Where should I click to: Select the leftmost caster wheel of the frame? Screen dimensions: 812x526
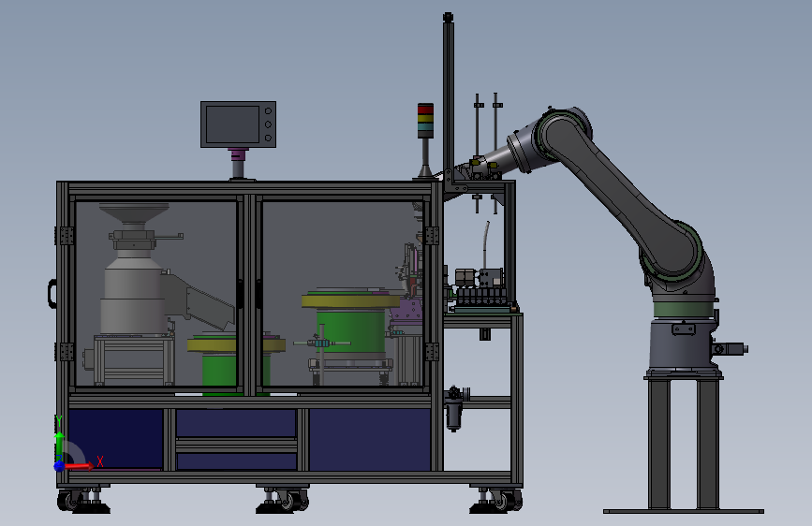point(69,501)
